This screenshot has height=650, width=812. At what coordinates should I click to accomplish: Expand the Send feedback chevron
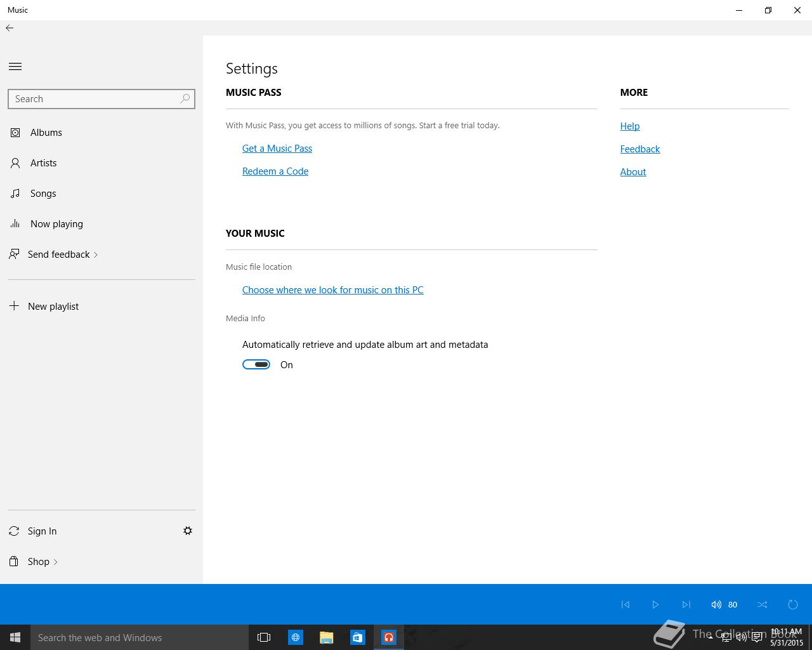(96, 255)
